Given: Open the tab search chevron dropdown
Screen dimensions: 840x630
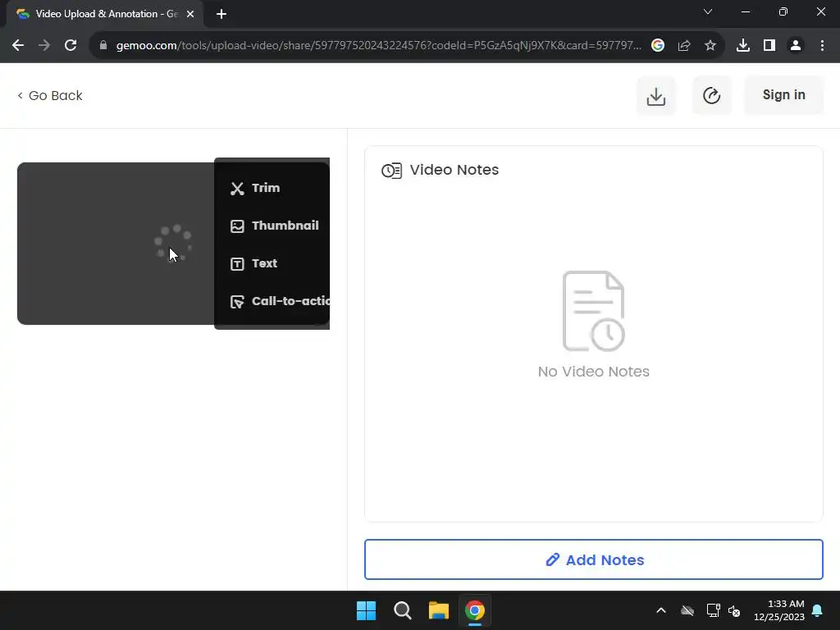Looking at the screenshot, I should coord(708,11).
